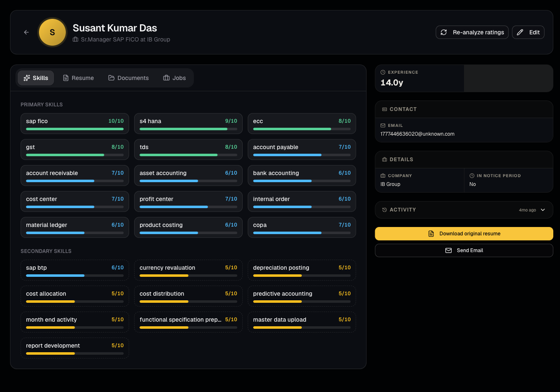Click the clock icon beside In Notice Period
Image resolution: width=560 pixels, height=392 pixels.
(472, 175)
